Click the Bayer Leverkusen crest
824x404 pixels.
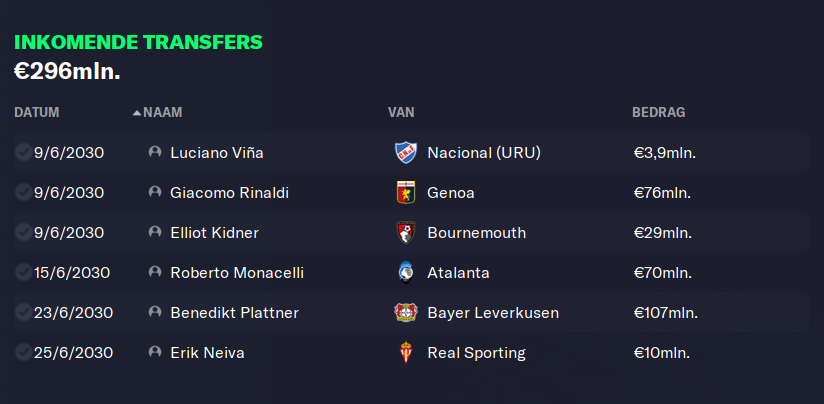pos(406,313)
